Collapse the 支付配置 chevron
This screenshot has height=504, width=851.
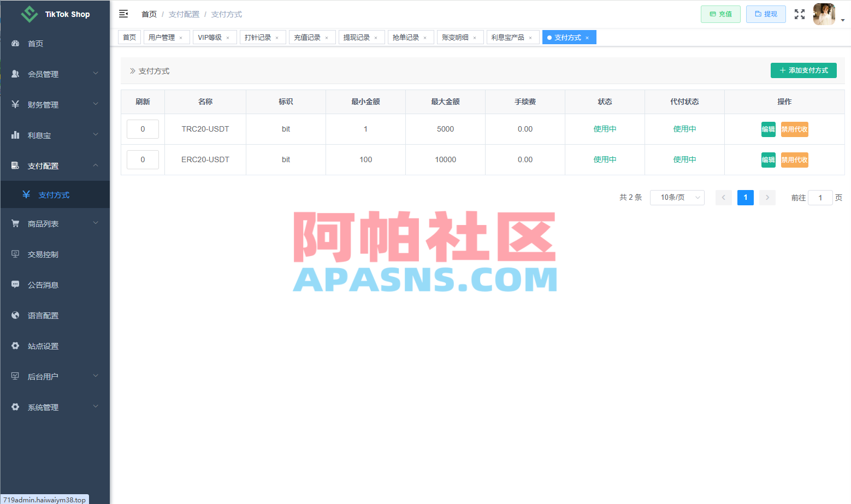(96, 165)
